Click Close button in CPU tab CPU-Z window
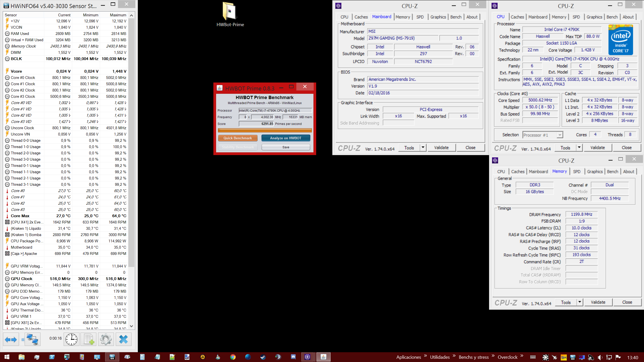This screenshot has height=362, width=644. click(627, 148)
